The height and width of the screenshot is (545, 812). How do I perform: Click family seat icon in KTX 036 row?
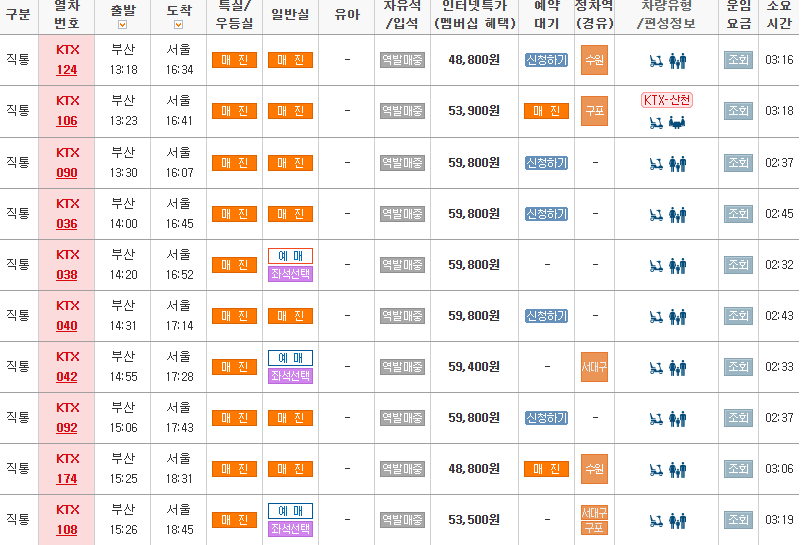click(x=677, y=215)
